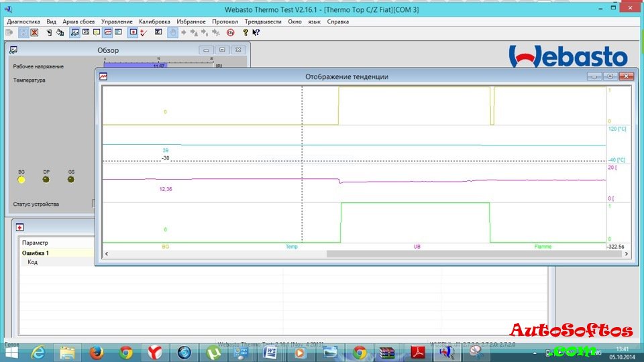
Task: Select the Код row
Action: 58,262
